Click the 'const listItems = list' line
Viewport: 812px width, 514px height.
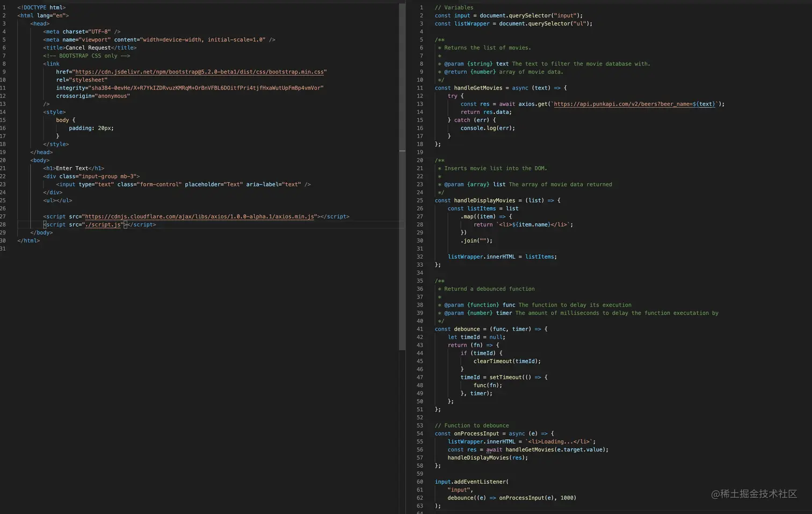click(x=483, y=208)
